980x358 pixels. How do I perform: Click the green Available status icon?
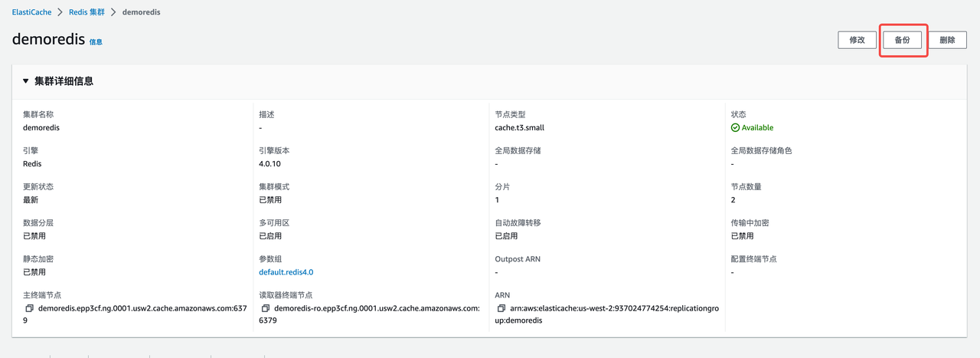coord(735,128)
